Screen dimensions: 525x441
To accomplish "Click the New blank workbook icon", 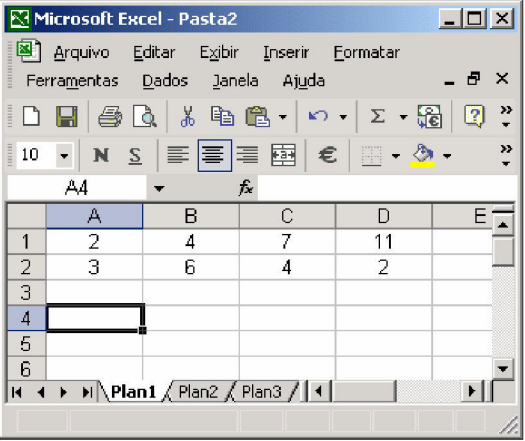I will click(31, 116).
